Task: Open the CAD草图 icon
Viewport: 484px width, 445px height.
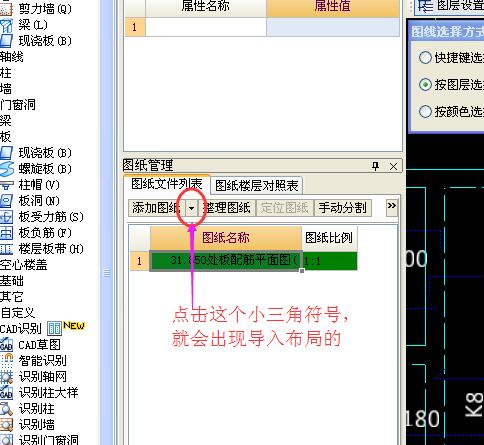Action: [x=6, y=345]
